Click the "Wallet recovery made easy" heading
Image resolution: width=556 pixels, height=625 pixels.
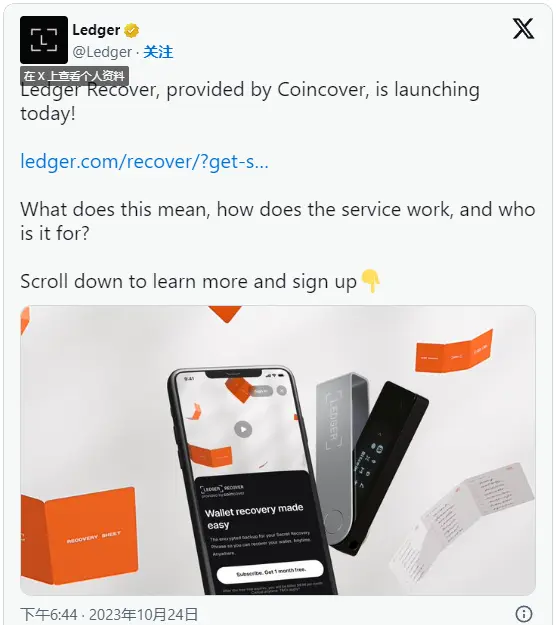(x=254, y=517)
